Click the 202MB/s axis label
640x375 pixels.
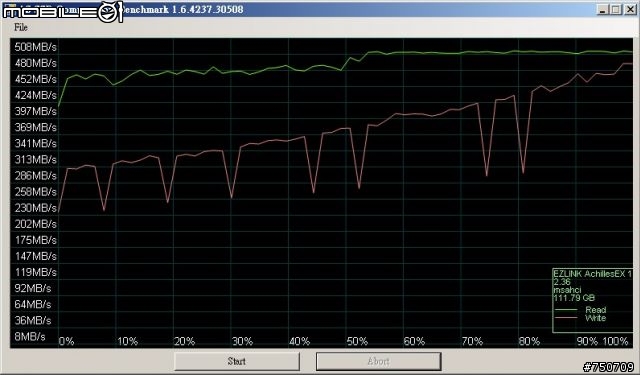(36, 224)
